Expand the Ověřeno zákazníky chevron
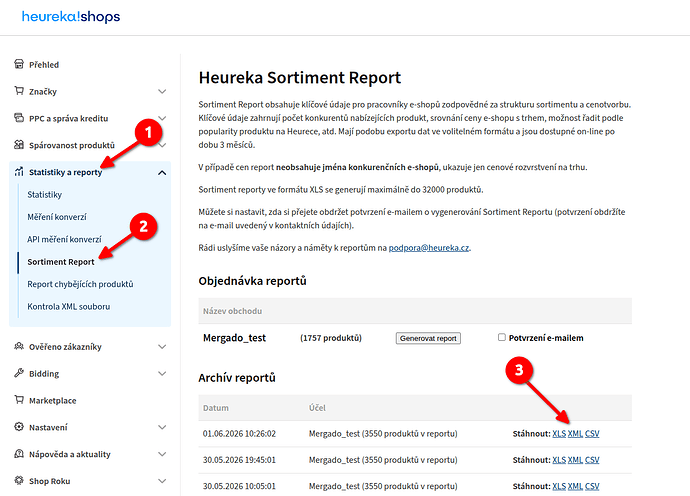 click(162, 347)
